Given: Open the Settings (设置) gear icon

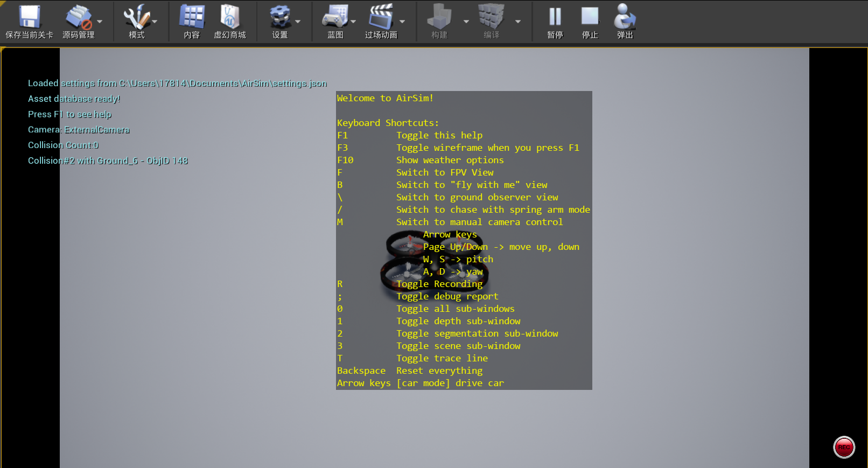Looking at the screenshot, I should 280,17.
